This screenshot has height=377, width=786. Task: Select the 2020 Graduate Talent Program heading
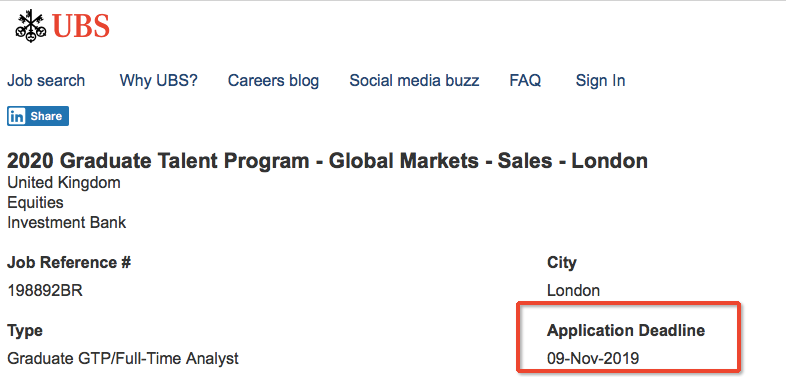tap(327, 161)
